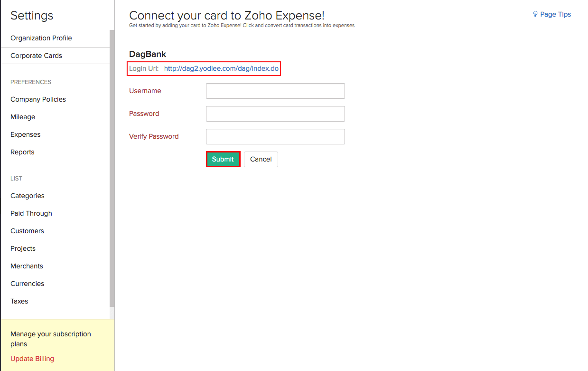Open the Mileage preferences
The height and width of the screenshot is (371, 588).
[x=23, y=117]
